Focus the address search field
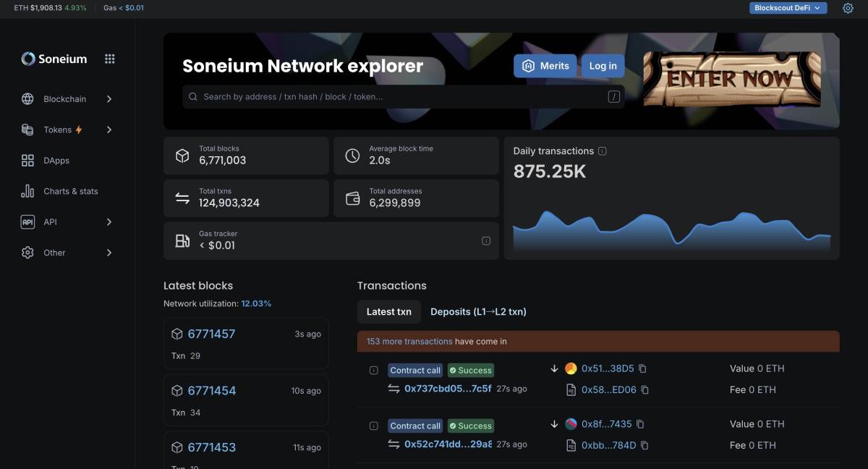The image size is (868, 469). pyautogui.click(x=398, y=97)
